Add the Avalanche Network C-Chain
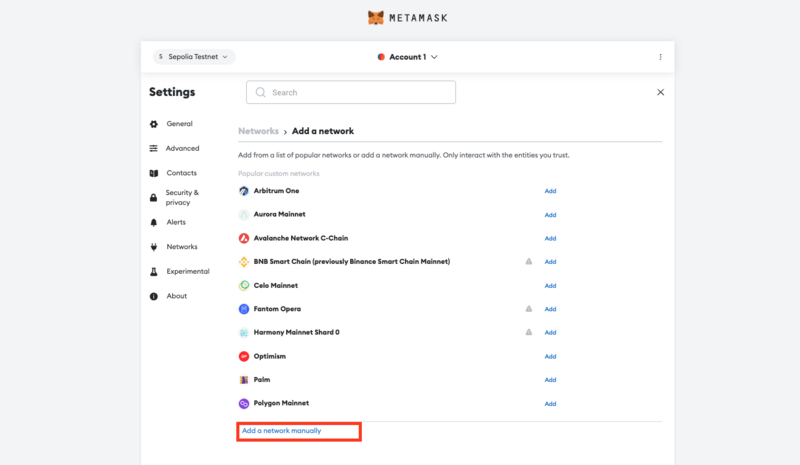 click(550, 238)
